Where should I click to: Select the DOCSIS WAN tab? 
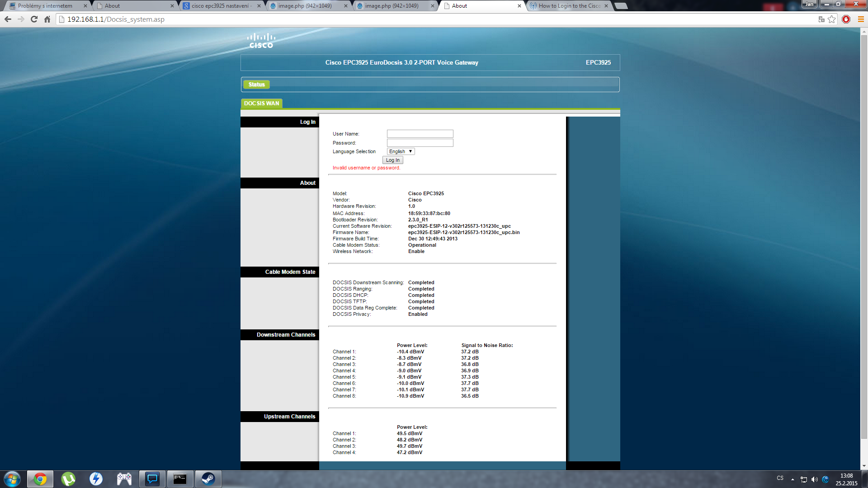click(261, 103)
